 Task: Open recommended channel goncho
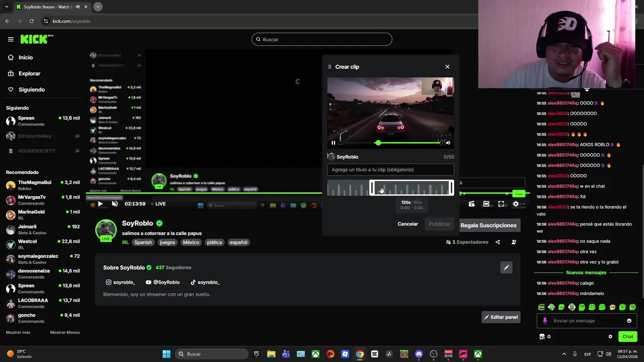tap(43, 318)
